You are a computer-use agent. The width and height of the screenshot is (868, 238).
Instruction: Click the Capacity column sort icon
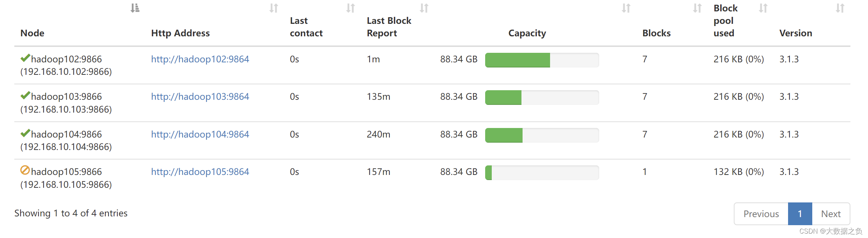point(626,8)
